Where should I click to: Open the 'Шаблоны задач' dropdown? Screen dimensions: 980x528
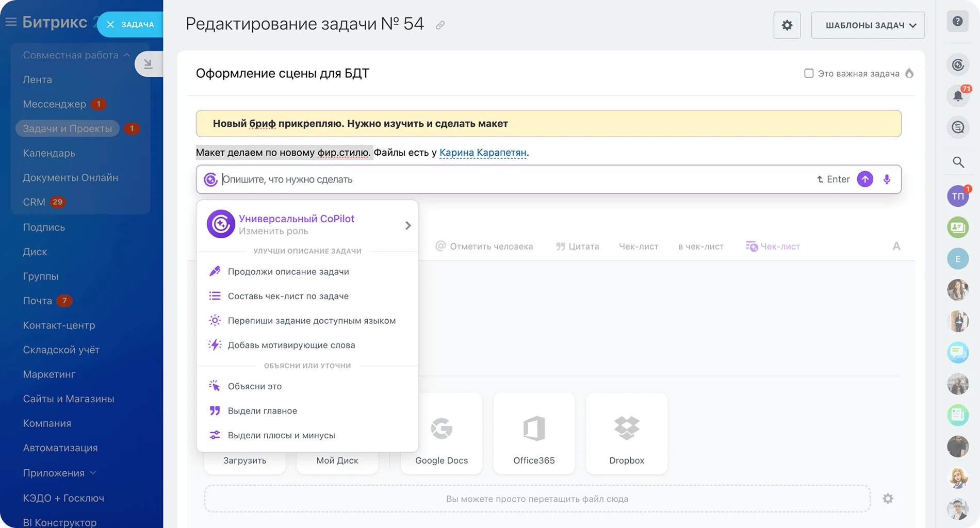[x=868, y=25]
